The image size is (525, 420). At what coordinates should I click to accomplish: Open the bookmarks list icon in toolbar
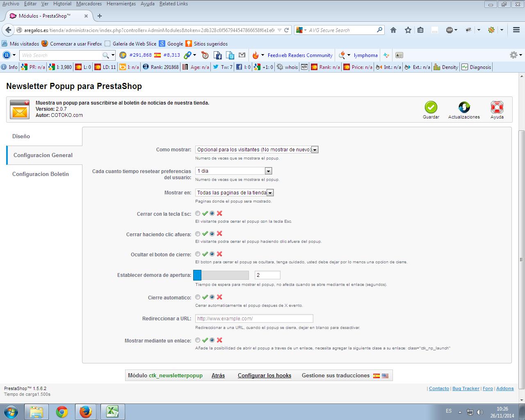pos(420,30)
